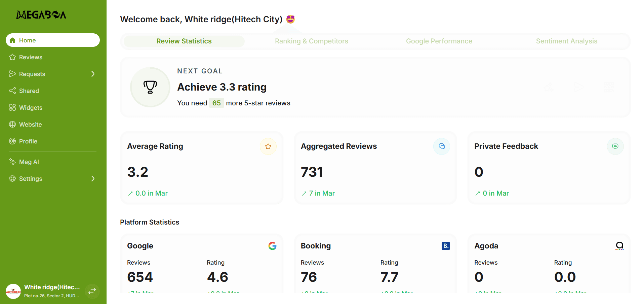Click the 'Average Rating' card title
The height and width of the screenshot is (304, 644).
155,146
